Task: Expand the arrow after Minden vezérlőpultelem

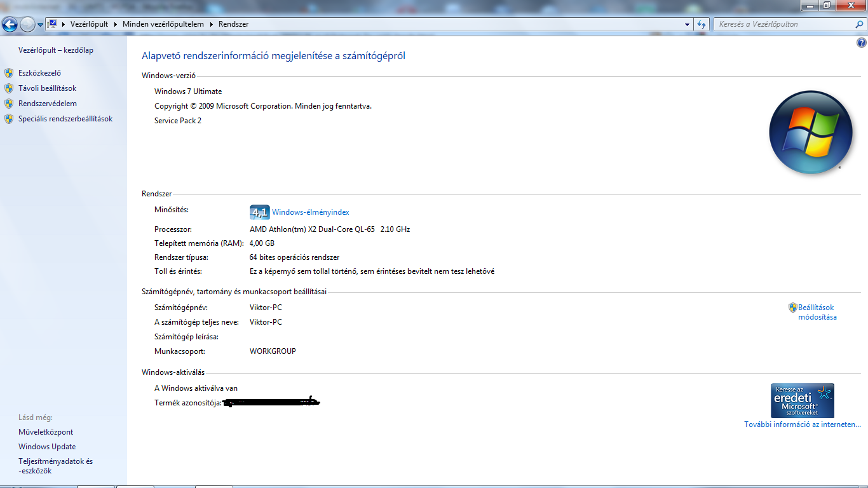Action: (212, 24)
